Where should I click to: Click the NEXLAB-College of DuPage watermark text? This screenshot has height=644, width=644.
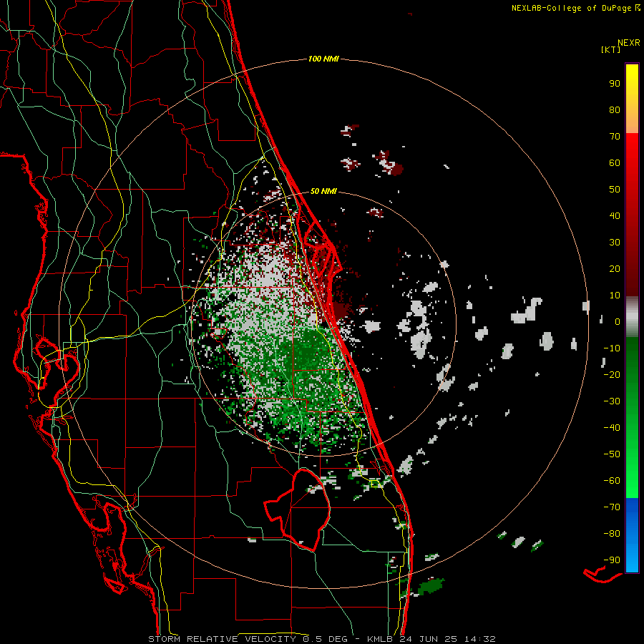coord(575,8)
